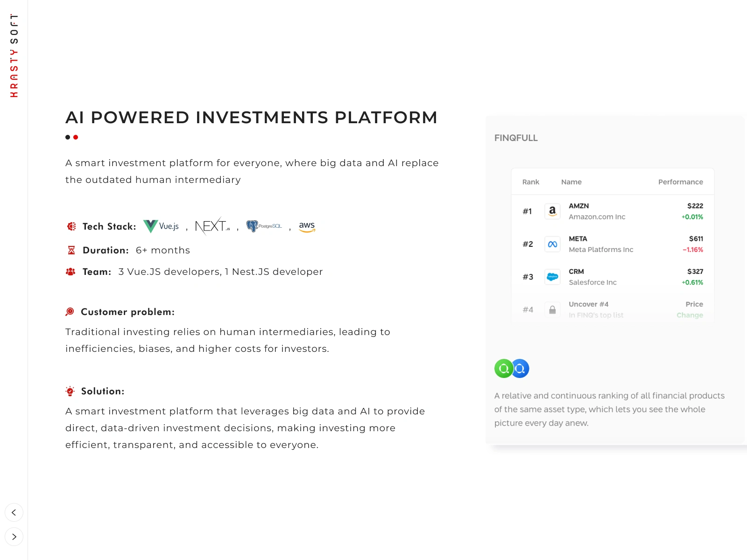
Task: Click the blue FINQ circle icon
Action: pos(520,369)
